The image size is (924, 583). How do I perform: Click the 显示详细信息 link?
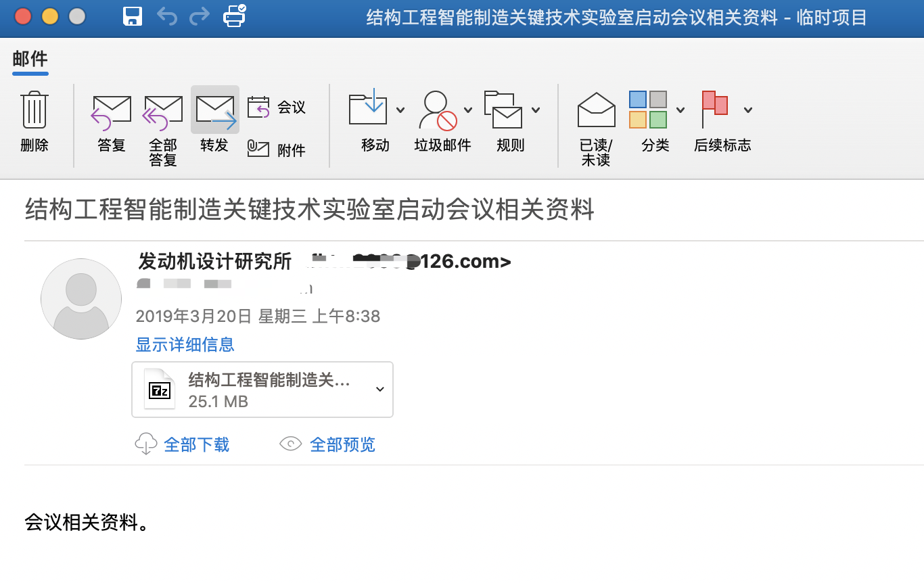coord(185,345)
